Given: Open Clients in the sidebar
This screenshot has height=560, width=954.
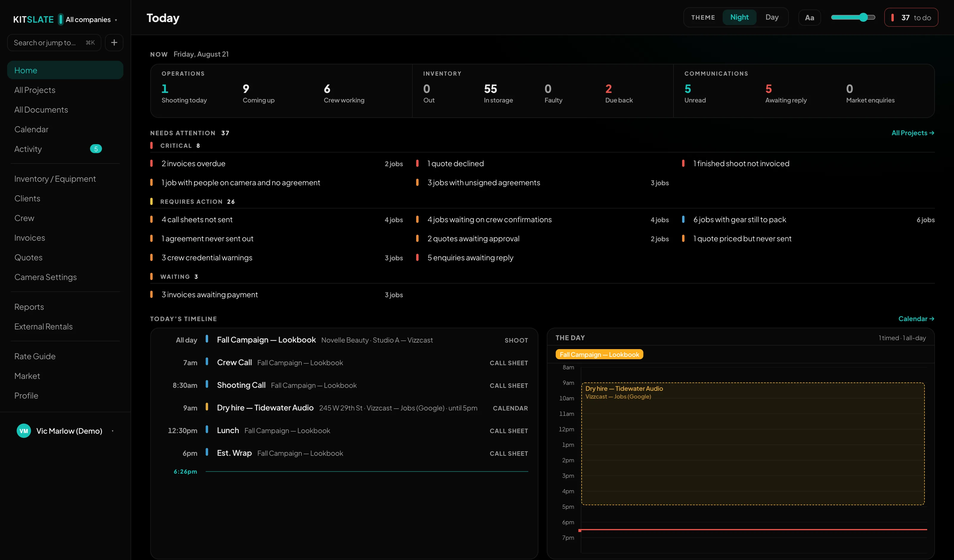Looking at the screenshot, I should click(65, 198).
